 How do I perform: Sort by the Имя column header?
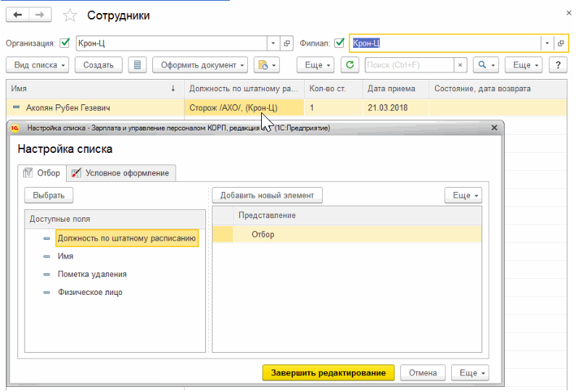pyautogui.click(x=95, y=89)
